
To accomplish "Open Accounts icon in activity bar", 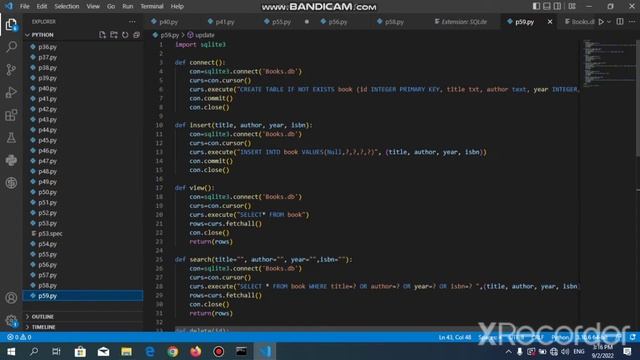I will tap(11, 298).
